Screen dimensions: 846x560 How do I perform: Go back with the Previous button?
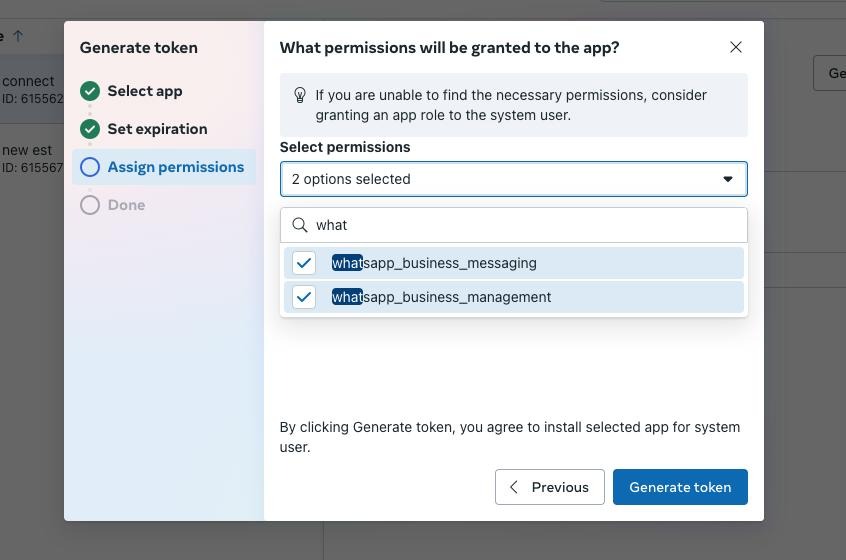click(549, 487)
